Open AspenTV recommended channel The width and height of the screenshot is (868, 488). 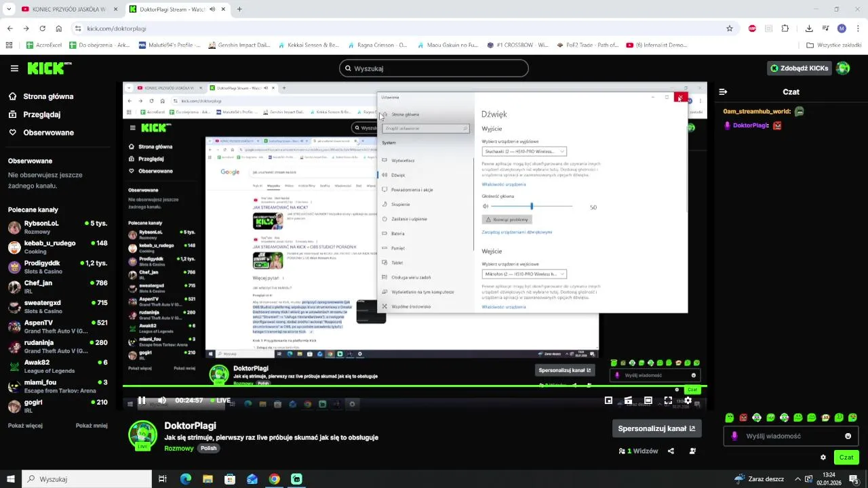click(x=57, y=327)
